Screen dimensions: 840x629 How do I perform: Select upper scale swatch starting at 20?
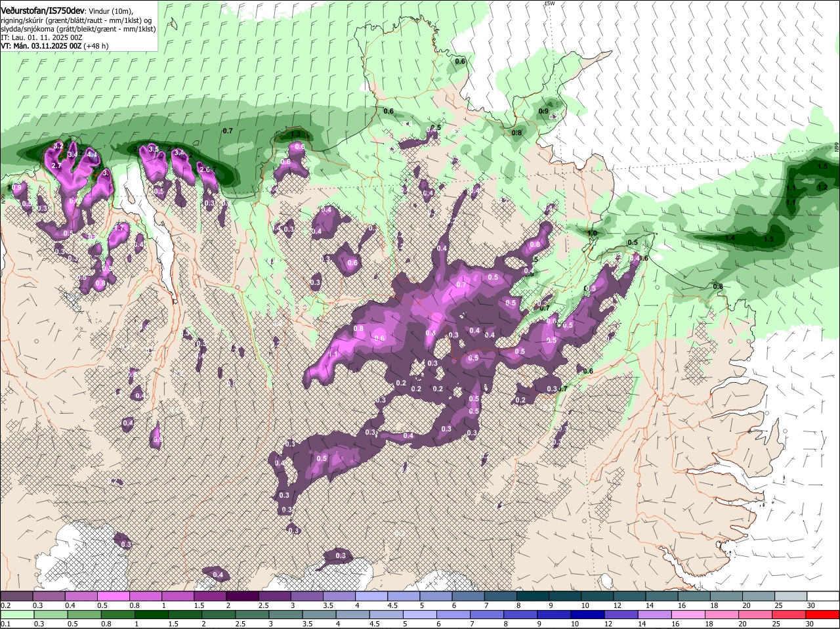click(759, 596)
